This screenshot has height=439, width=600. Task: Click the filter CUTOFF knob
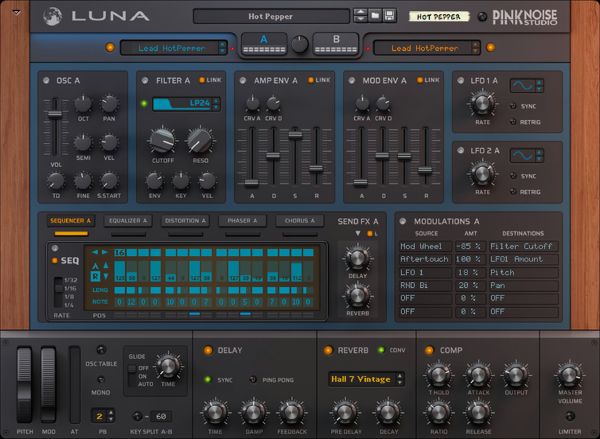162,140
